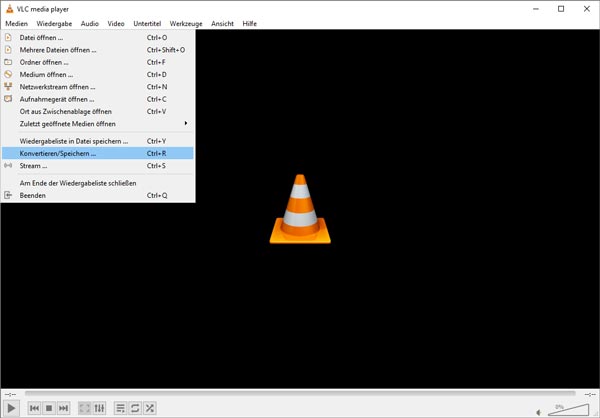
Task: Open the Werkzeuge menu
Action: (186, 23)
